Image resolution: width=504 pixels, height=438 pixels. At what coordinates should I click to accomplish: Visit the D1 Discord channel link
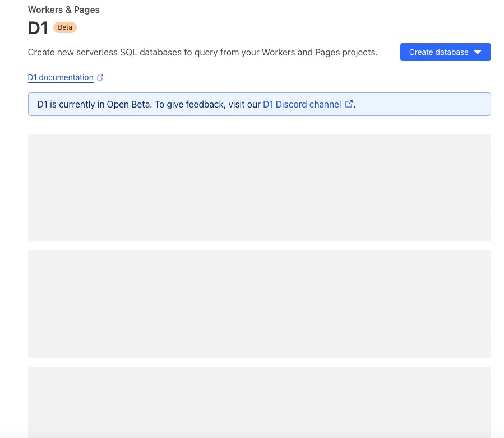[x=302, y=104]
